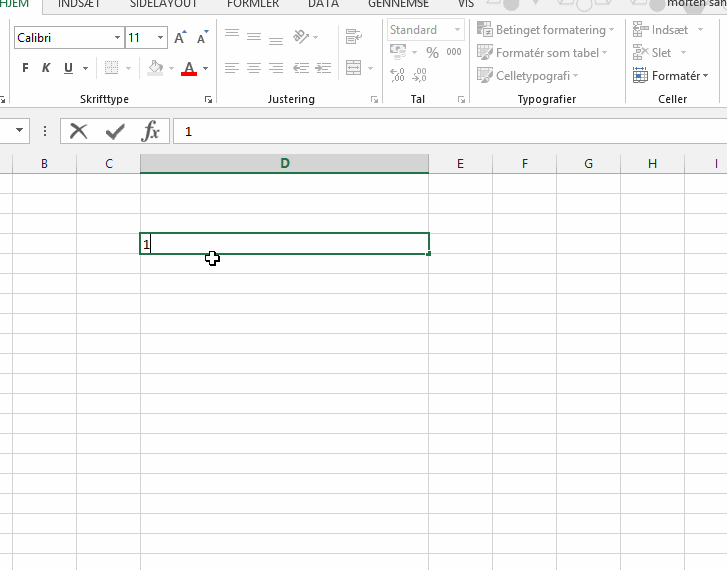Toggle underline formatting (U button)

point(68,68)
